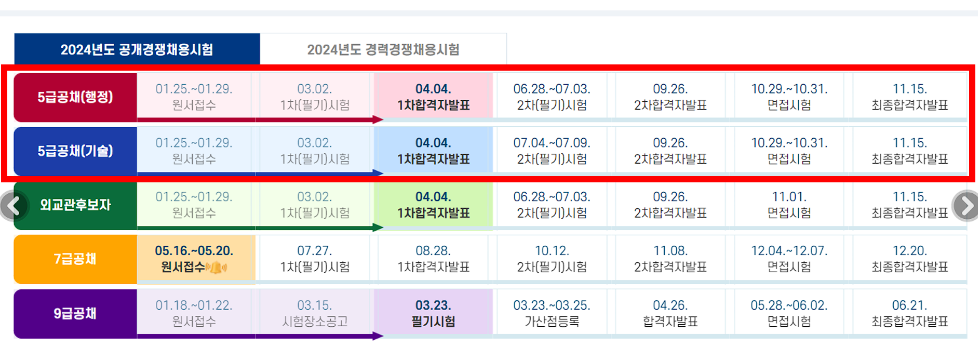Click 9급공채 03.15. 시험장소공고 cell
Viewport: 980px width, 346px height.
tap(315, 313)
